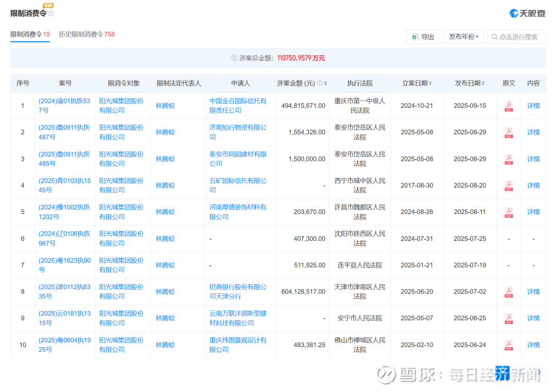The width and height of the screenshot is (557, 392).
Task: Open case (2025)鲁0911执恢485号
Action: pyautogui.click(x=64, y=159)
